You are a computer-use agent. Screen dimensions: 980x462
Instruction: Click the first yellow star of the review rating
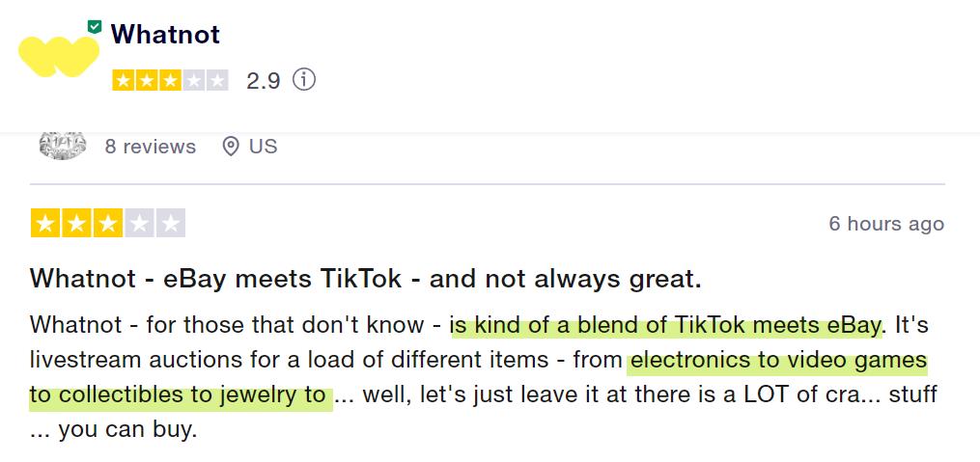(x=43, y=224)
